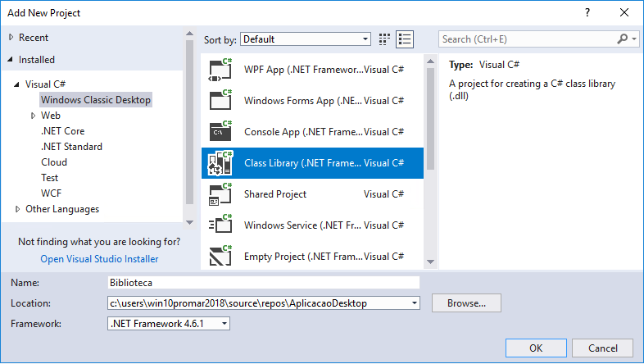
Task: Select the Web category in tree
Action: pyautogui.click(x=51, y=116)
